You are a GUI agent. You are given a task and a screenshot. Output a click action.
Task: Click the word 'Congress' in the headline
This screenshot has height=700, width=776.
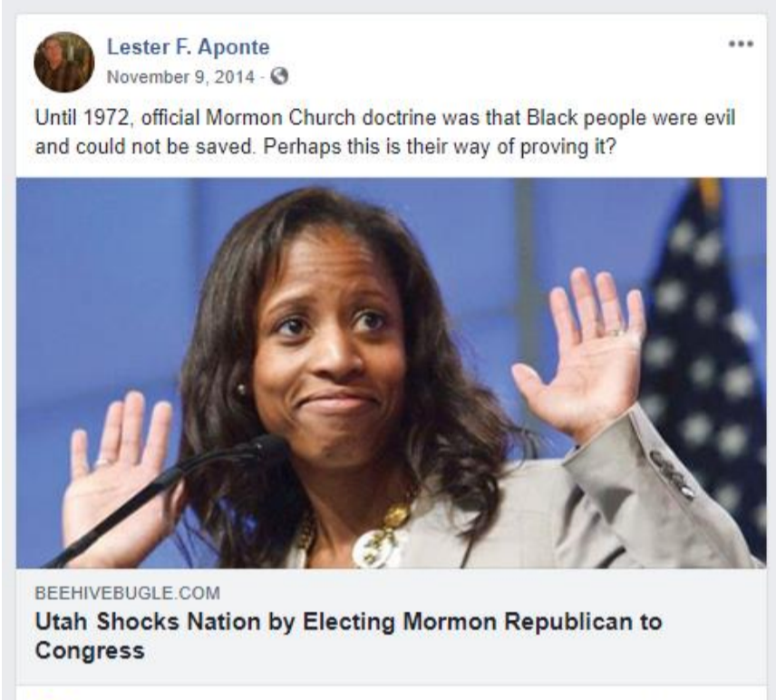pyautogui.click(x=90, y=650)
